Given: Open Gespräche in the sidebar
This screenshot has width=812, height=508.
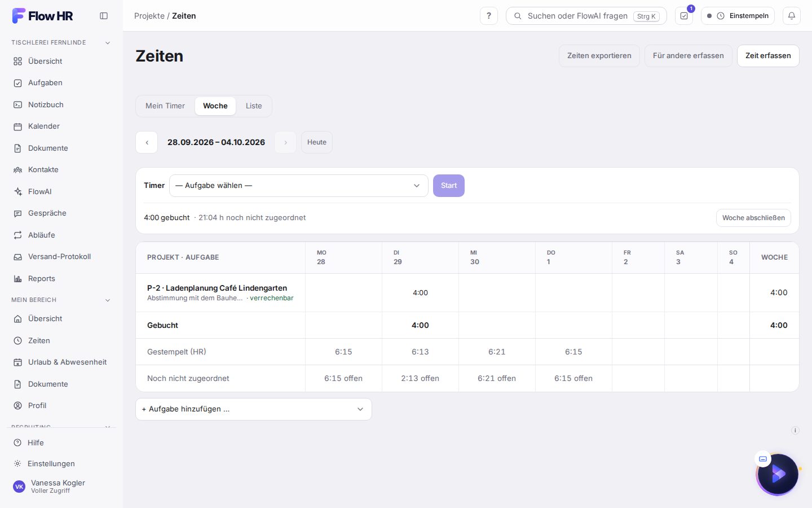Looking at the screenshot, I should 61,213.
